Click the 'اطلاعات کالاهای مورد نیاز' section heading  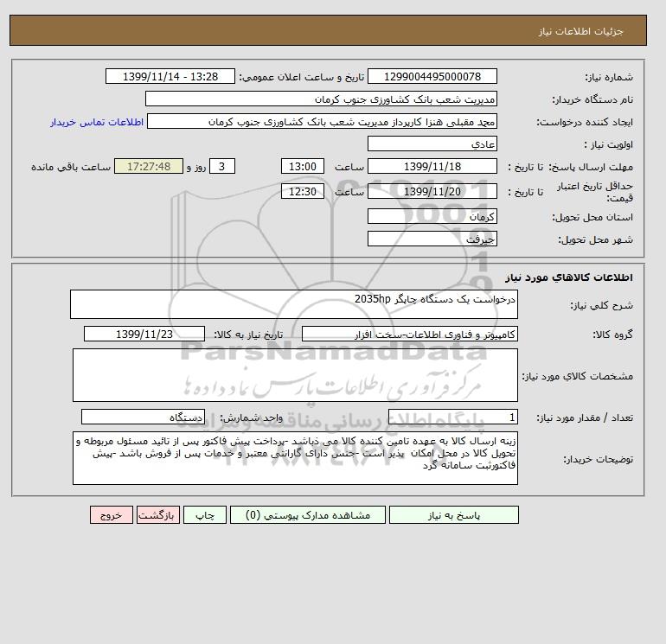click(x=569, y=277)
